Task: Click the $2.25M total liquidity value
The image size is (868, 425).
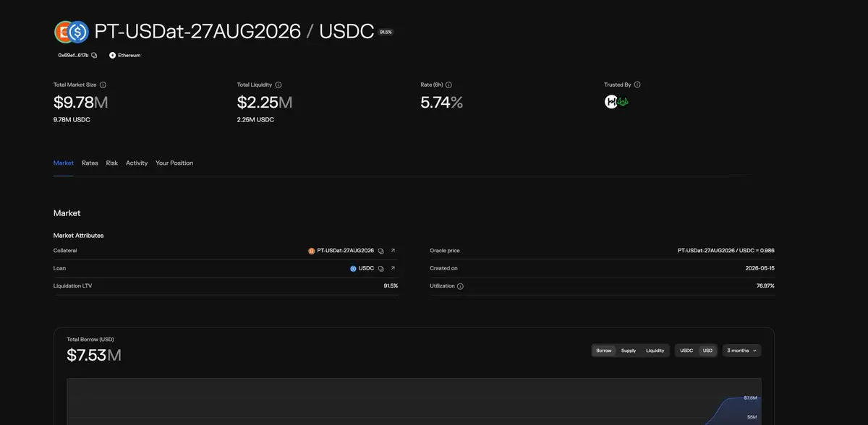Action: click(265, 103)
